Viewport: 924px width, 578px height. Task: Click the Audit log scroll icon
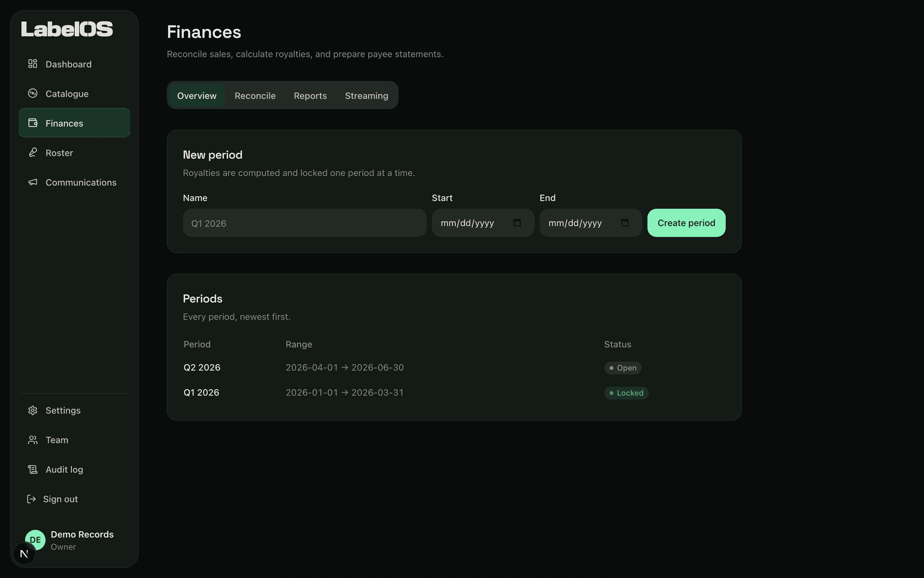[x=32, y=469]
